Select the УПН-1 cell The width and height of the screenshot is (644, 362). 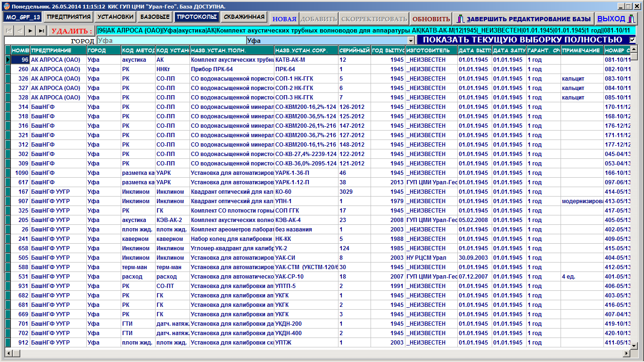tap(306, 201)
